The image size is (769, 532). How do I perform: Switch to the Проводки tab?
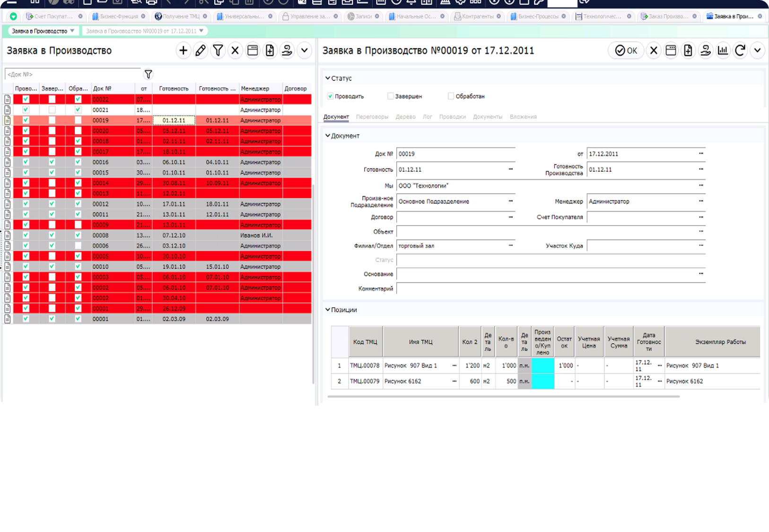pos(452,117)
